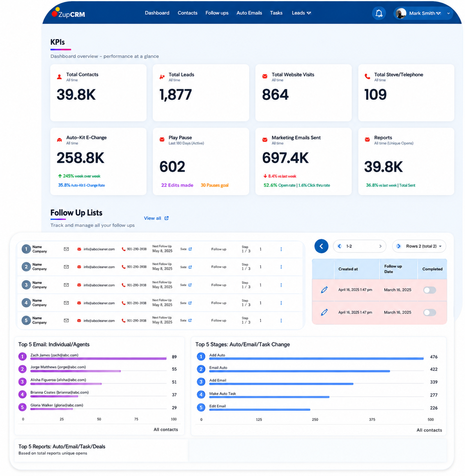Click the mail outline icon in row 1
465x476 pixels.
coord(66,249)
